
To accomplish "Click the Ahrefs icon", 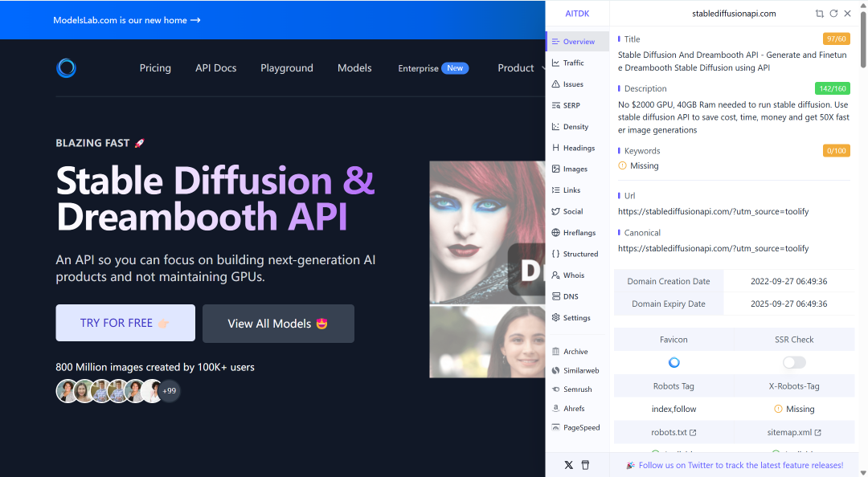I will (556, 409).
